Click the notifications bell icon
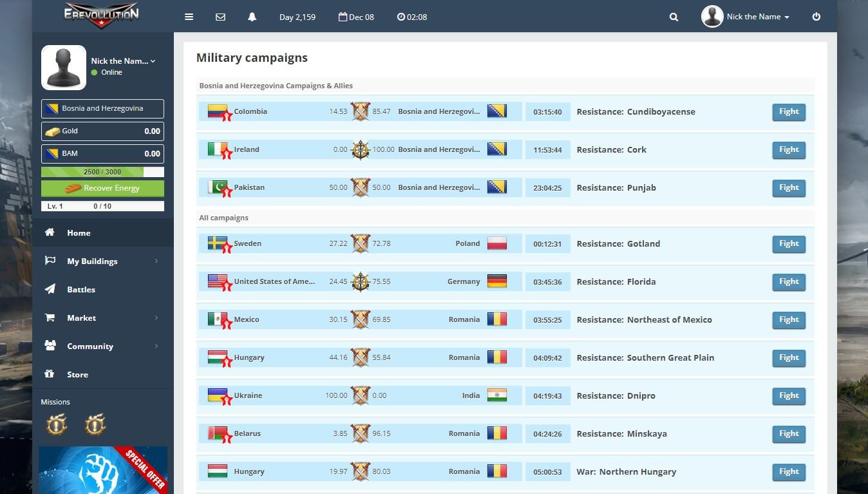Image resolution: width=868 pixels, height=494 pixels. (x=252, y=17)
